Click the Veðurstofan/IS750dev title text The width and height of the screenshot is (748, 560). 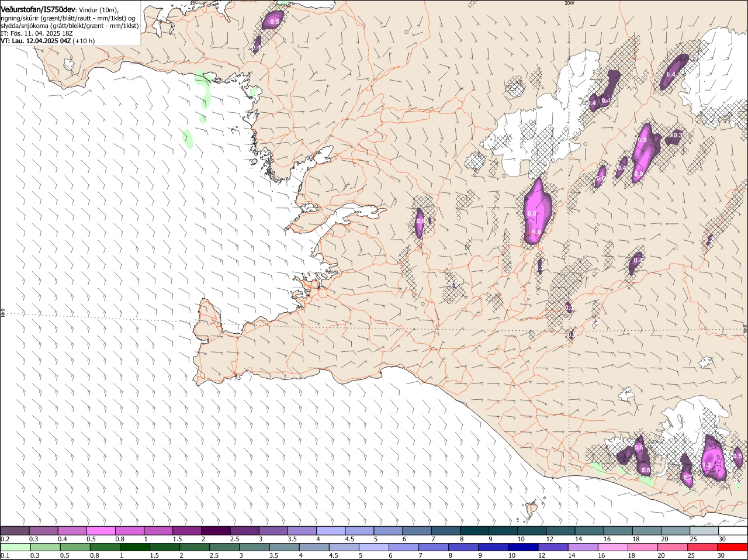38,9
